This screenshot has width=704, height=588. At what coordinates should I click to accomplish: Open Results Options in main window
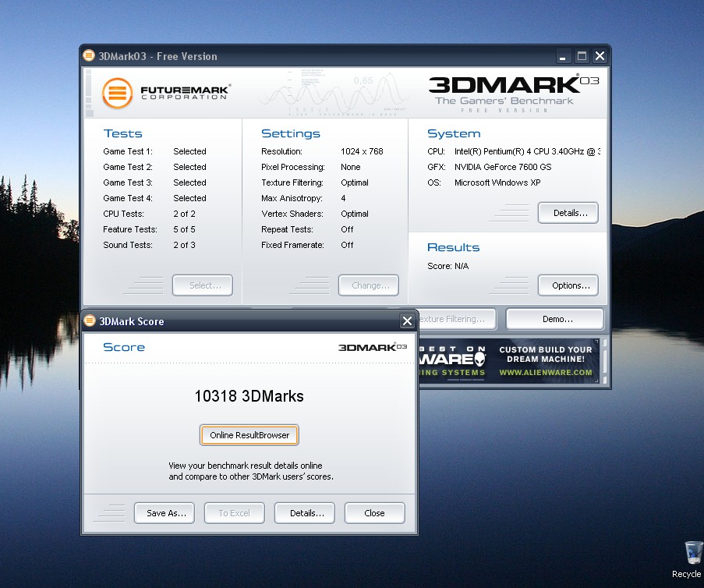(568, 285)
